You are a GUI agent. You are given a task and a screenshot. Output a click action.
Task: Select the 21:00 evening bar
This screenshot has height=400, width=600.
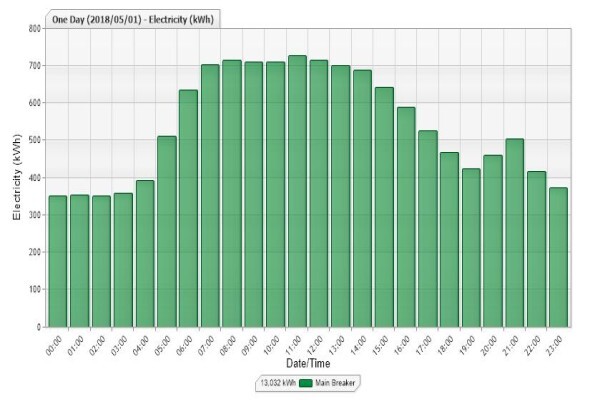(x=515, y=233)
